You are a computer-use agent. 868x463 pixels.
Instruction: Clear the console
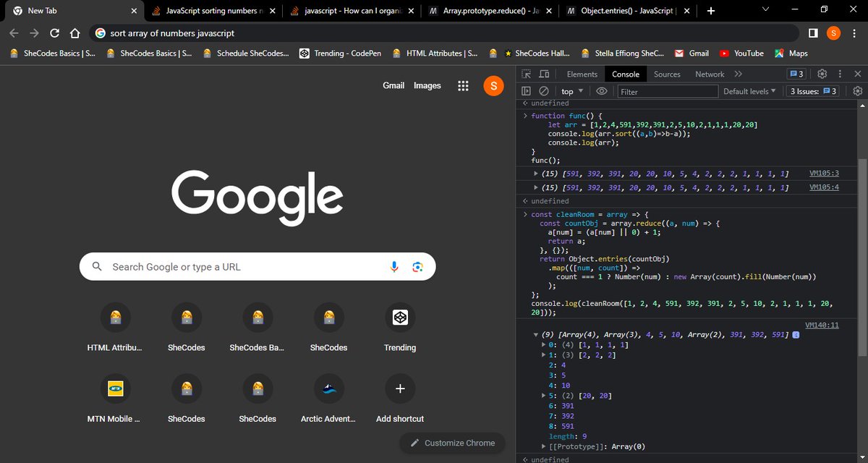(543, 91)
